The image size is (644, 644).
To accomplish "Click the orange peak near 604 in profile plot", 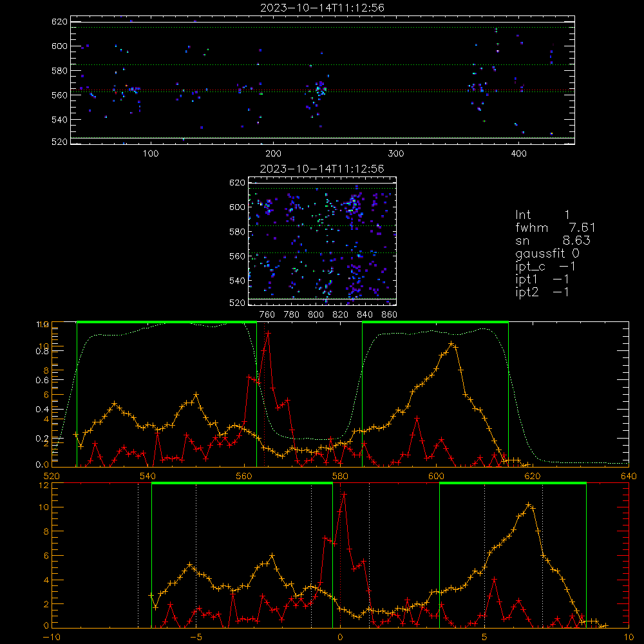I will (x=451, y=343).
